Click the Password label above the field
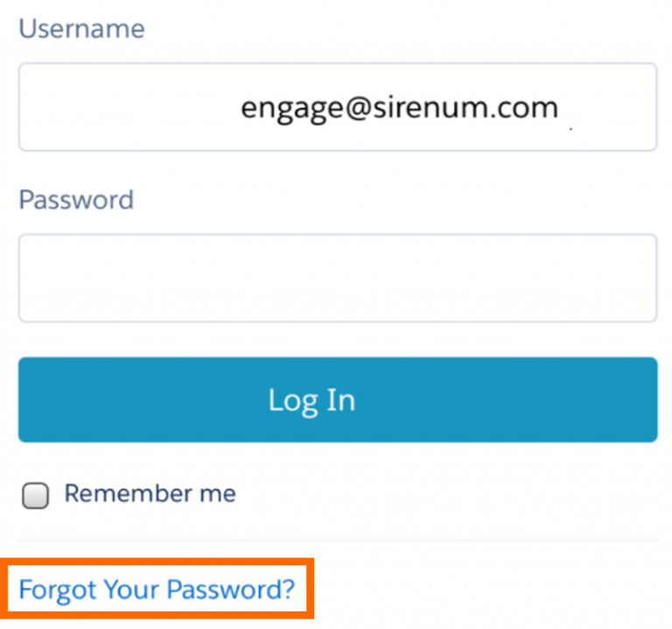The height and width of the screenshot is (629, 672). [x=76, y=199]
